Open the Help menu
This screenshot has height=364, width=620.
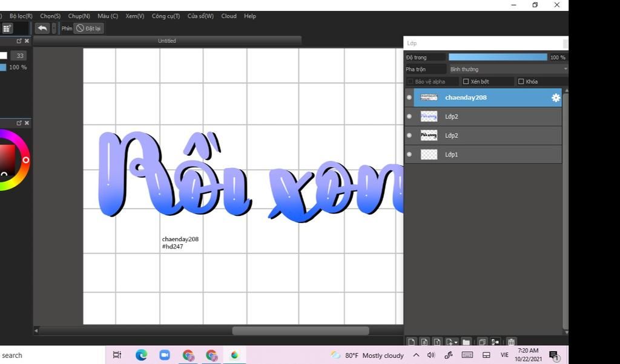(x=250, y=16)
